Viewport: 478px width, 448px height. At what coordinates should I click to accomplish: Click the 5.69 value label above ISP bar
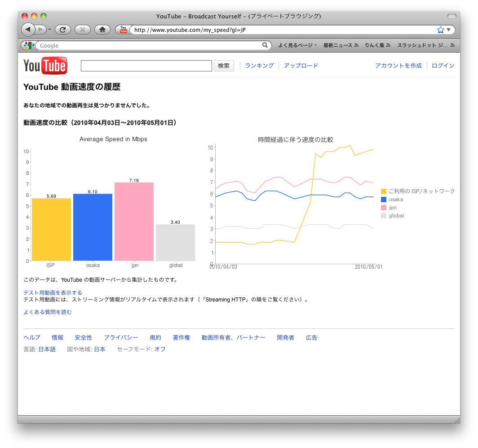click(x=51, y=196)
